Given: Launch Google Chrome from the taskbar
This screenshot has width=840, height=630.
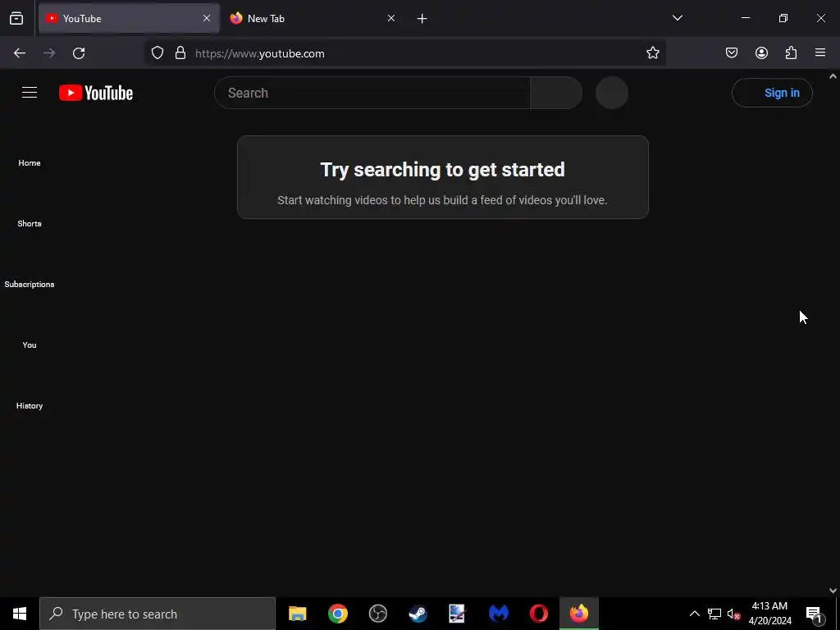Looking at the screenshot, I should [x=337, y=614].
